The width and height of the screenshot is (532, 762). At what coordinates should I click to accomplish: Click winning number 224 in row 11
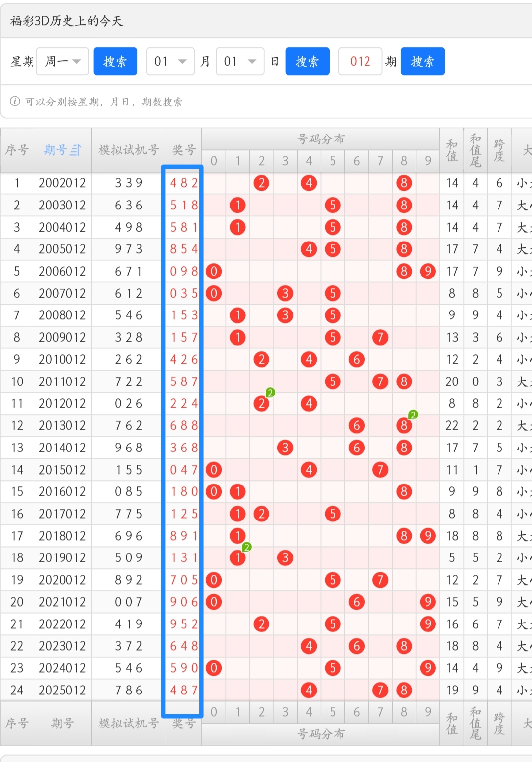tap(184, 404)
